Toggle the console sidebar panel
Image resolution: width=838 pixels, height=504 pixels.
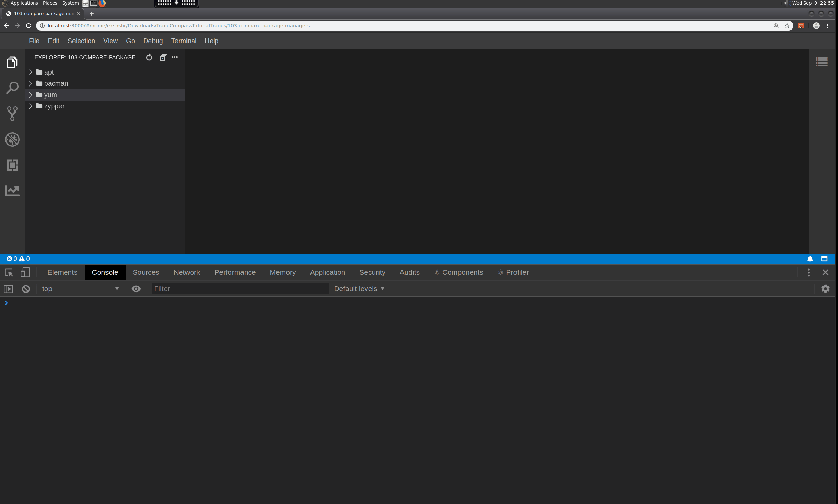(9, 289)
